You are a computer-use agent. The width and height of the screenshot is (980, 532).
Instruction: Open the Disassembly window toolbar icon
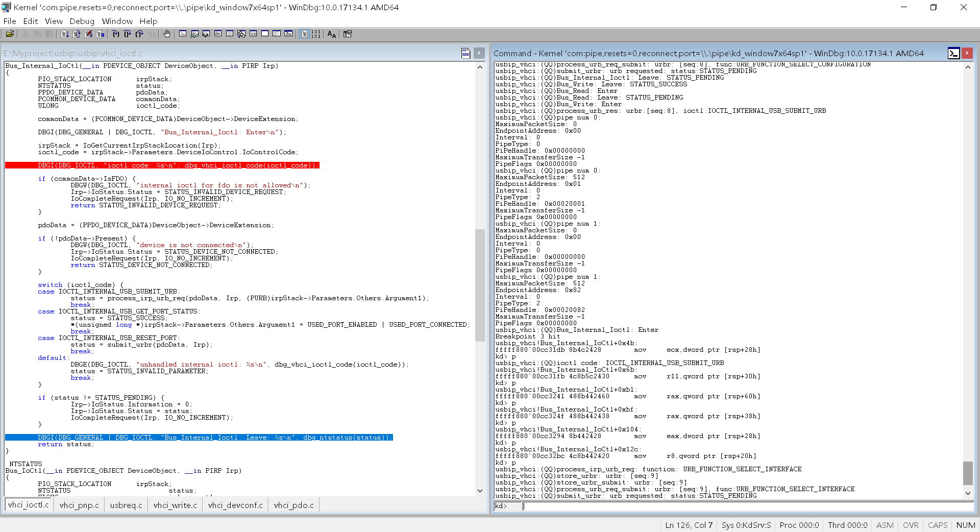pos(254,34)
